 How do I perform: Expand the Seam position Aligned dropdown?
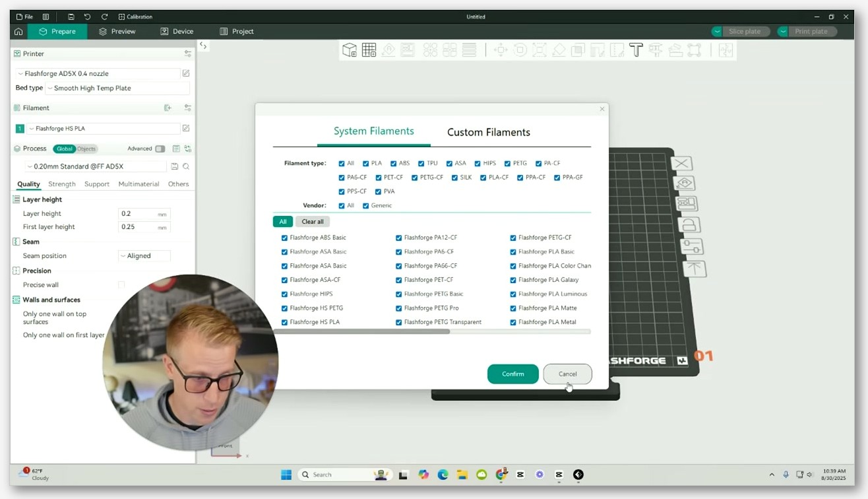pos(144,255)
